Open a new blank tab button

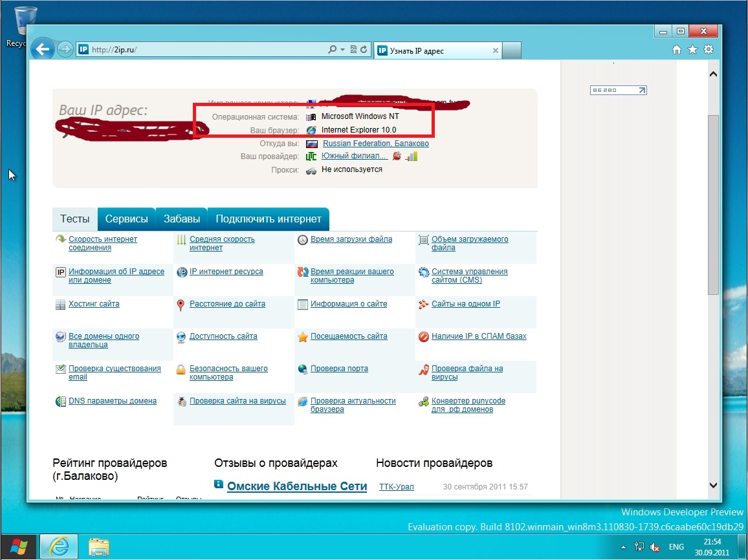pos(512,50)
